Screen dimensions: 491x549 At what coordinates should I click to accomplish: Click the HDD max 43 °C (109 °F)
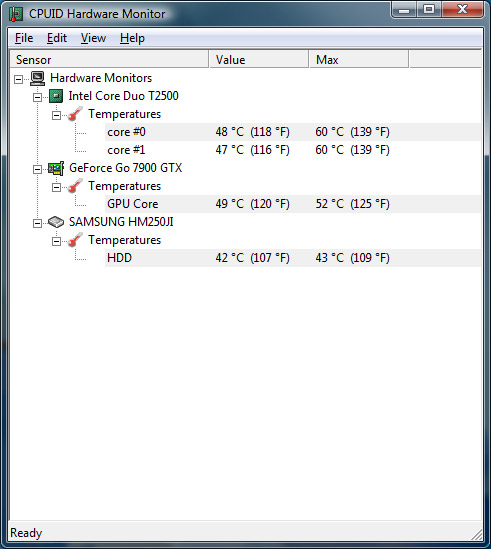[x=352, y=258]
